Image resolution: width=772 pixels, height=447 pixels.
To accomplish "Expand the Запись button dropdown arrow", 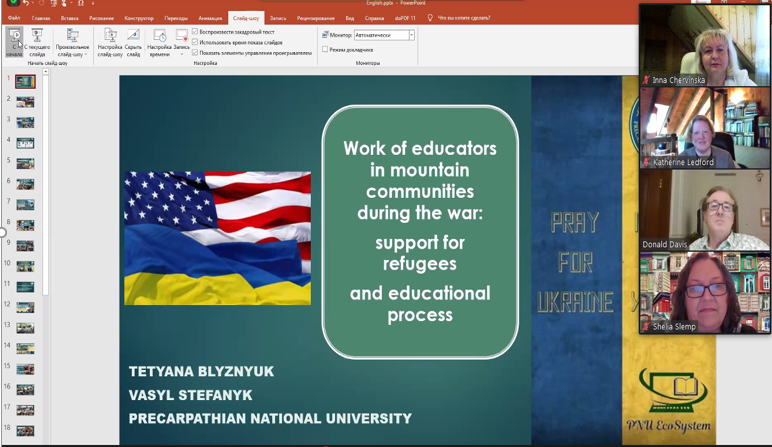I will [x=181, y=54].
